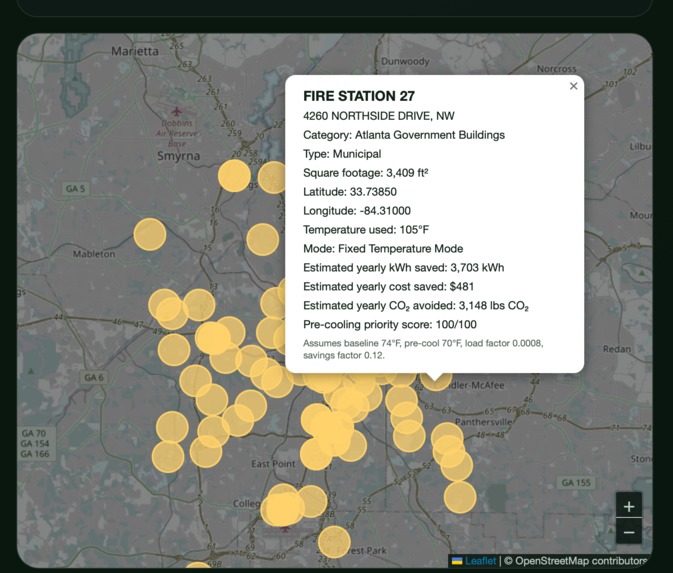Click the Temperature used: 105°F line
The image size is (673, 573).
[x=366, y=230]
